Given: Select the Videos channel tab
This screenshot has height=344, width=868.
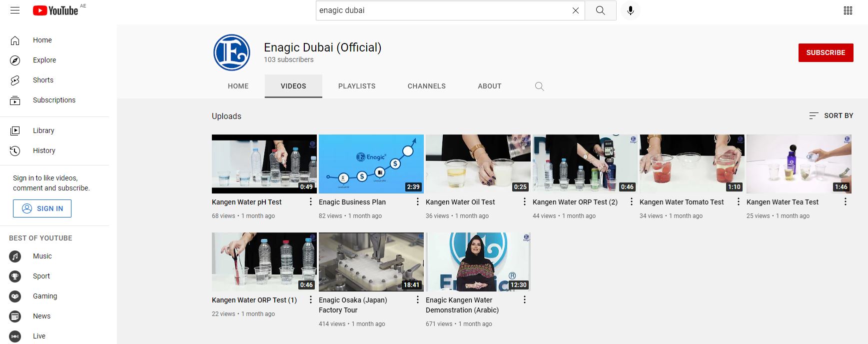Looking at the screenshot, I should pos(293,86).
